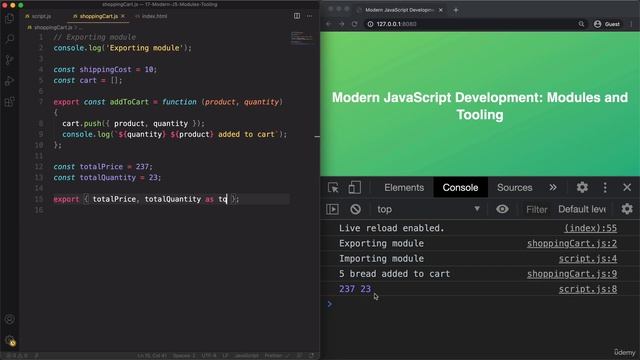Reload the browser page
The image size is (640, 360).
pyautogui.click(x=354, y=24)
